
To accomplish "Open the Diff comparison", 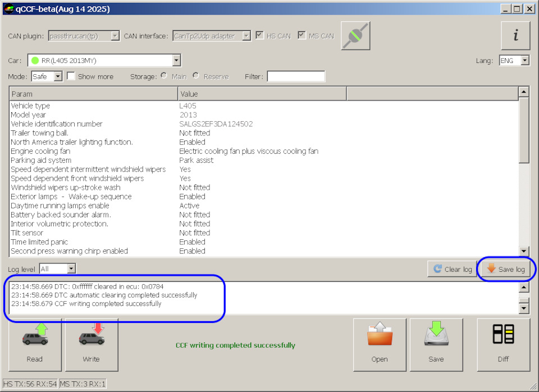I will (503, 345).
